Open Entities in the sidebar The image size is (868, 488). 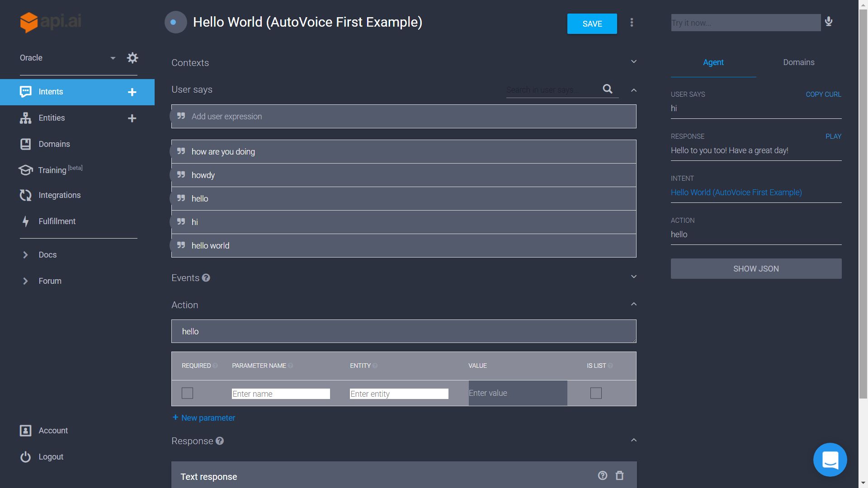point(52,118)
